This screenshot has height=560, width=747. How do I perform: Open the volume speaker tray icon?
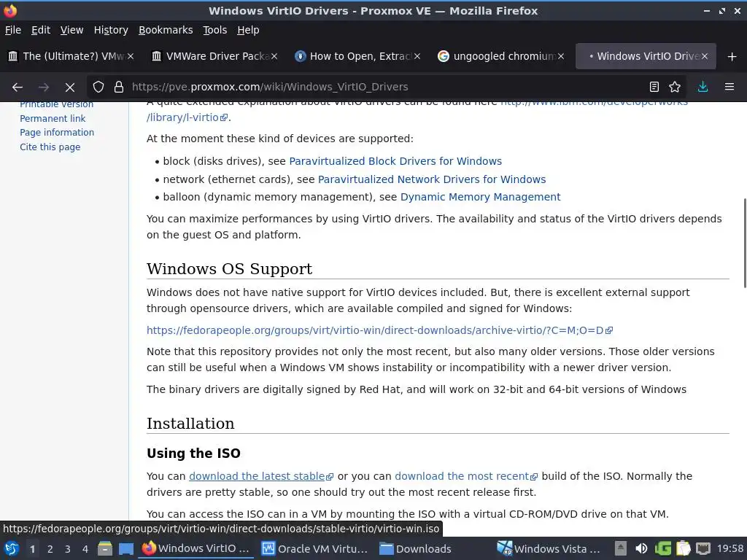tap(641, 548)
